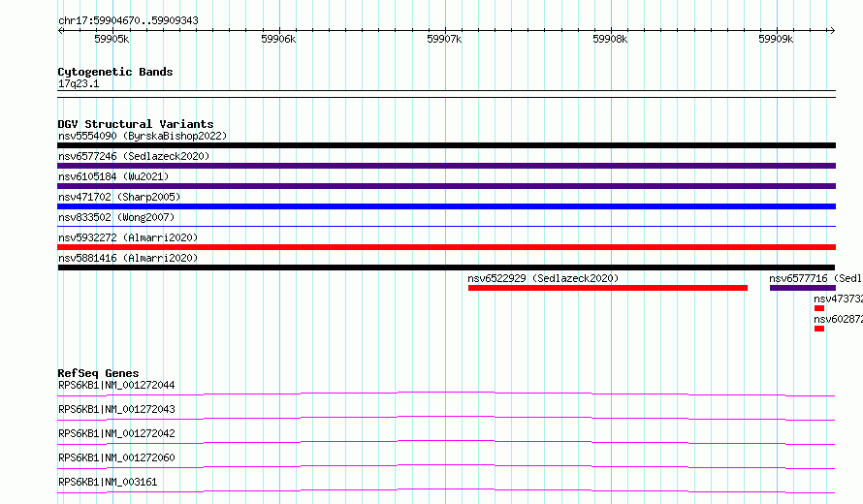The height and width of the screenshot is (504, 863).
Task: Click the right arrowhead of the ruler
Action: click(832, 30)
